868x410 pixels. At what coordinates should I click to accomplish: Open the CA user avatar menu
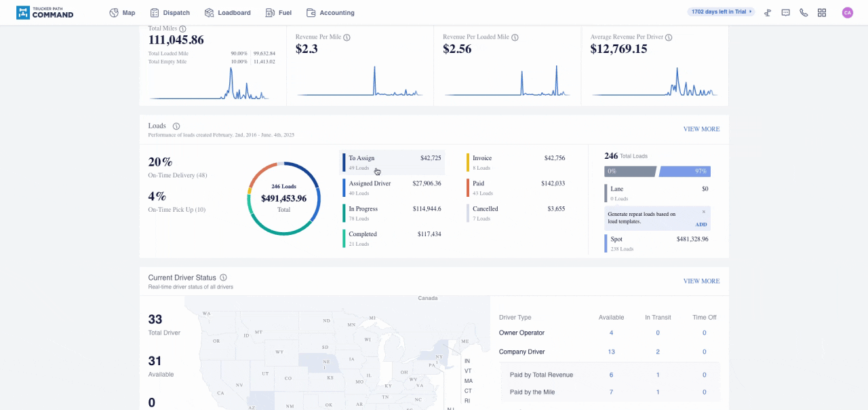click(847, 13)
